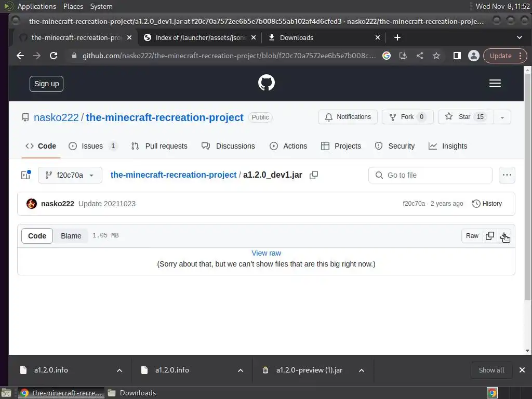
Task: Expand first a1.2.0.info download options
Action: (x=119, y=370)
